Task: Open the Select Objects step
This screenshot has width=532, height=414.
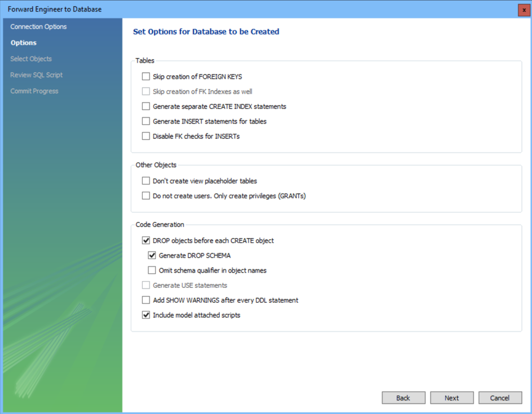Action: pos(31,59)
